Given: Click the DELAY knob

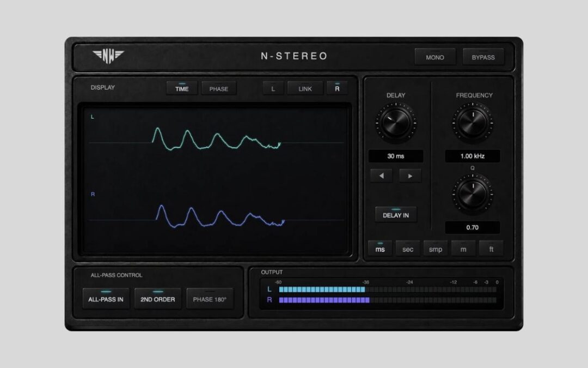Looking at the screenshot, I should click(396, 122).
